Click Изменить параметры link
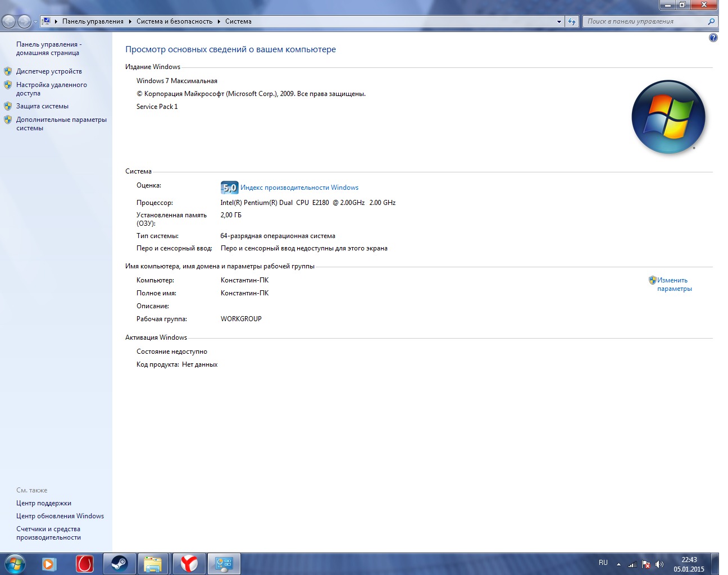 tap(674, 284)
